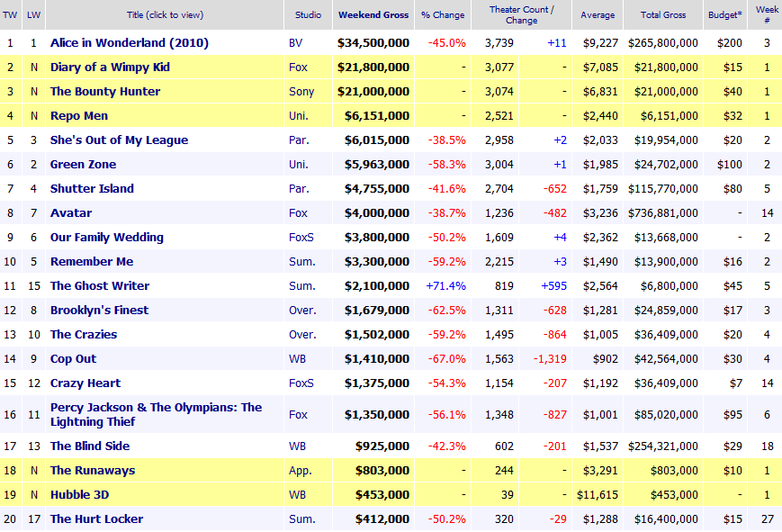Select The Hurt Locker title link
782x532 pixels.
click(x=96, y=519)
